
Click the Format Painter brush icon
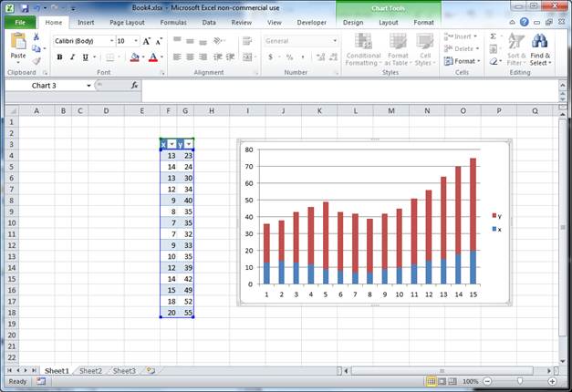[x=36, y=61]
